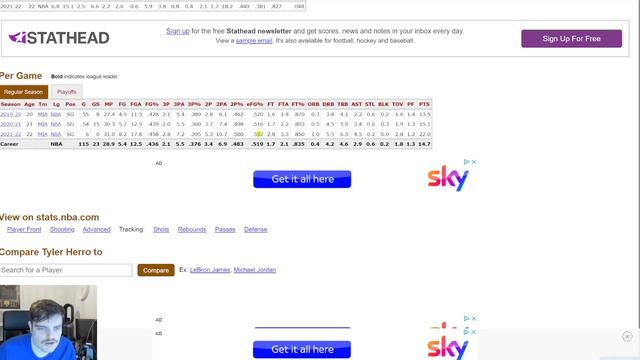The width and height of the screenshot is (640, 360).
Task: Open the 2019-20 season link
Action: (11, 114)
